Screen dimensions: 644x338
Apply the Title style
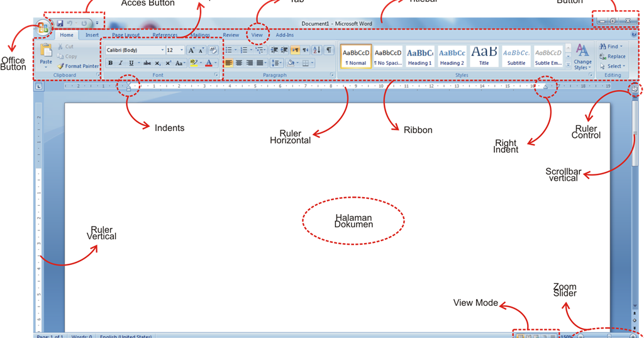tap(484, 57)
